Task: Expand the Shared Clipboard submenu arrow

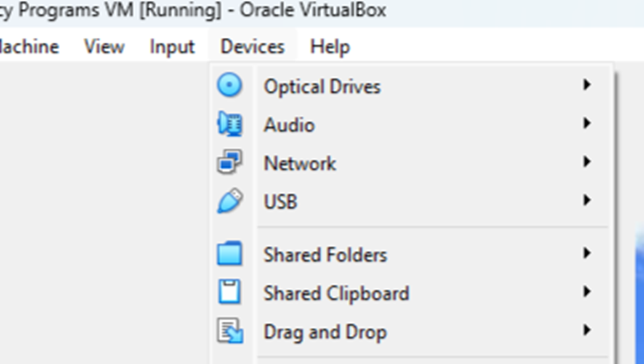Action: pos(587,292)
